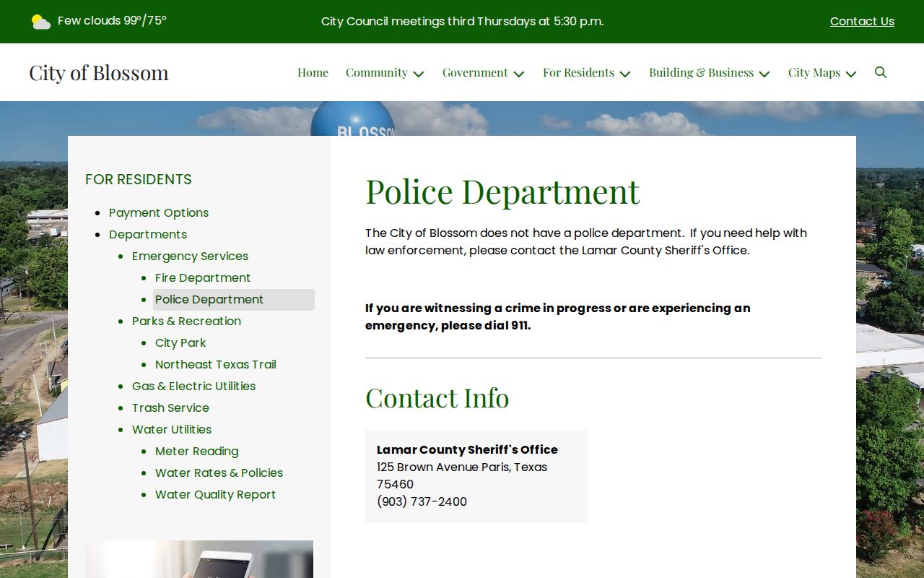Click the Police Department page heading
924x578 pixels.
pyautogui.click(x=502, y=191)
